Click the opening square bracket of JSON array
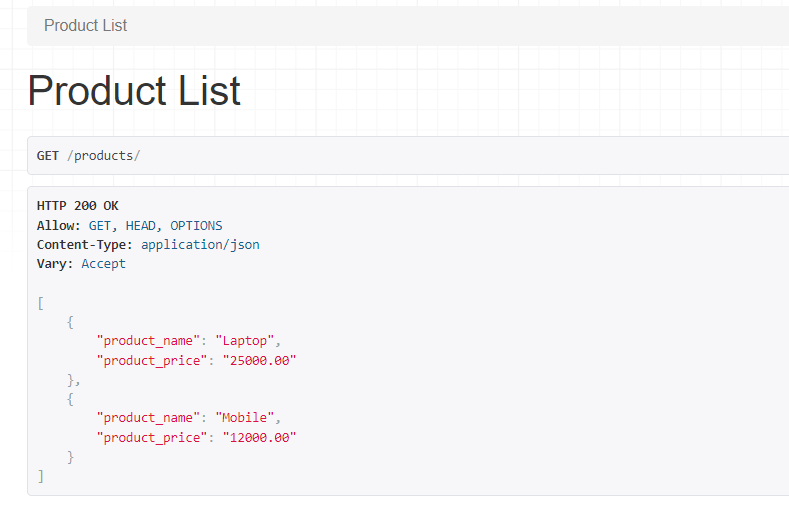Screen dimensions: 789x522 40,303
